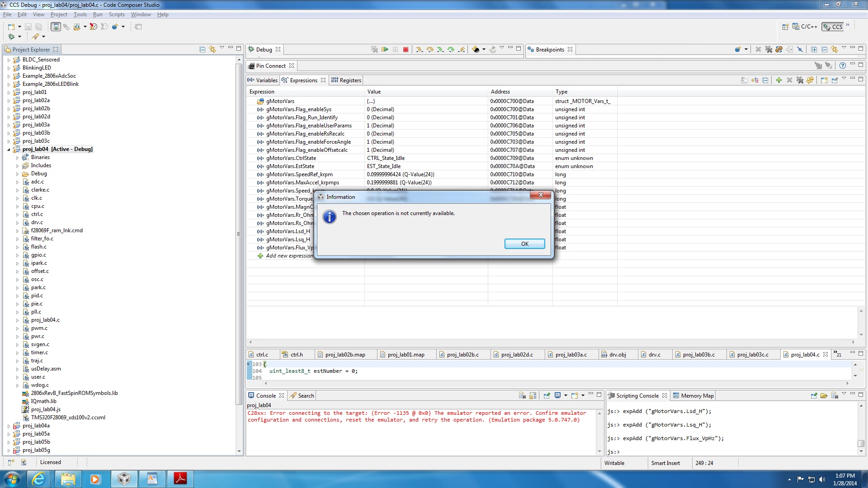Image resolution: width=868 pixels, height=488 pixels.
Task: Close the Information dialog with X
Action: 540,195
